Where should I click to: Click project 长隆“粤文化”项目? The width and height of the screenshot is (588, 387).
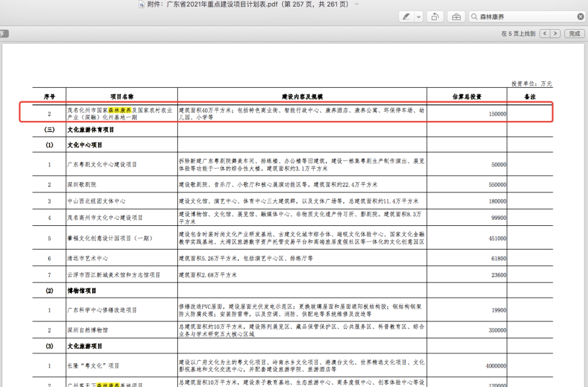pos(93,366)
